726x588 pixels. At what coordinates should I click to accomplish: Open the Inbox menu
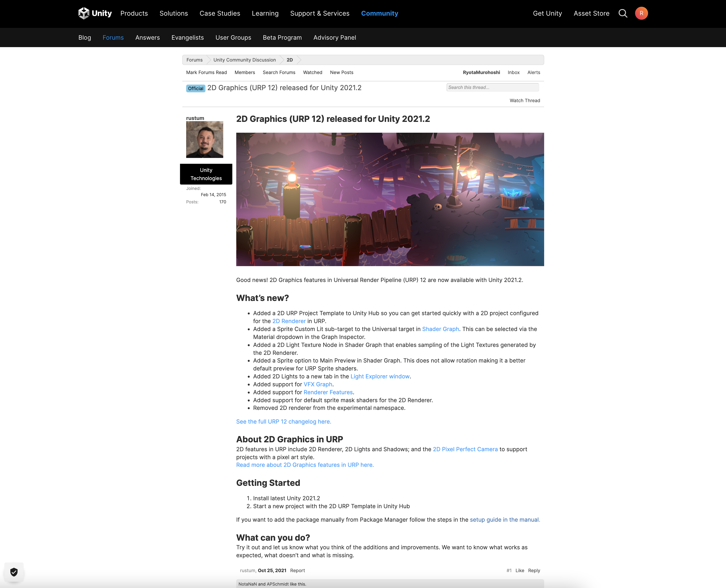[513, 73]
